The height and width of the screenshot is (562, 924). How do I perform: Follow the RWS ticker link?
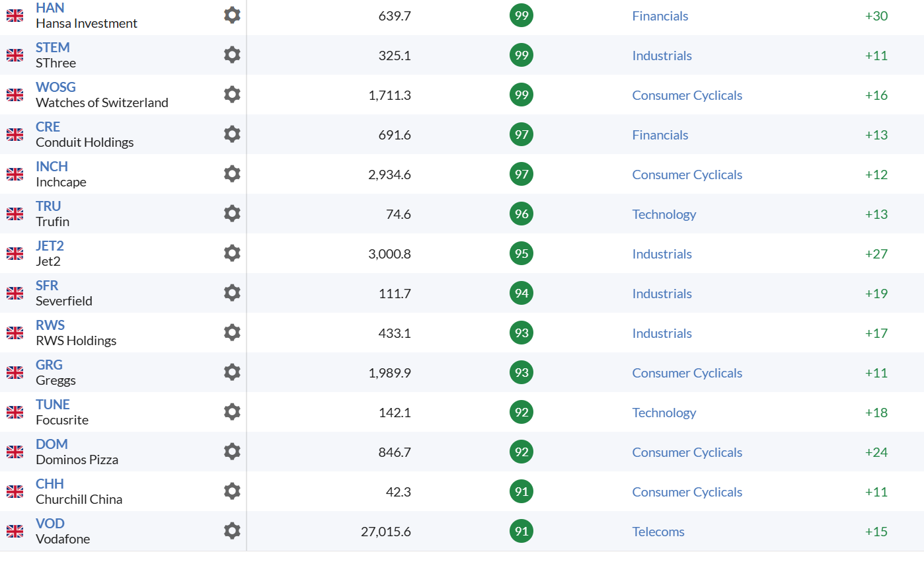pyautogui.click(x=50, y=325)
